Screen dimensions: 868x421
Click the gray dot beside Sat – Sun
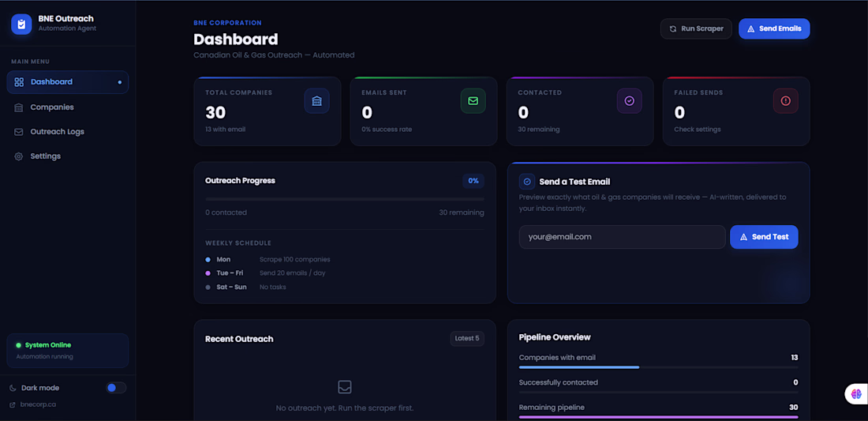click(208, 287)
